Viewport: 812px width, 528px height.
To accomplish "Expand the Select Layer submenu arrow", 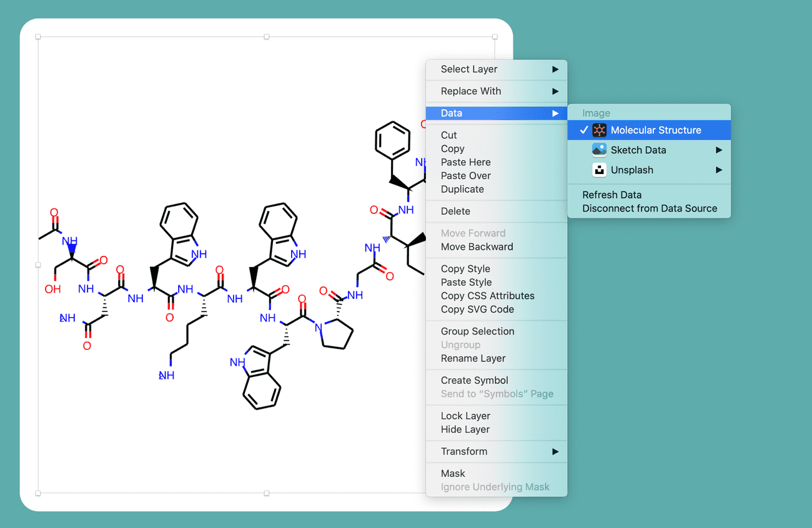I will pos(555,69).
